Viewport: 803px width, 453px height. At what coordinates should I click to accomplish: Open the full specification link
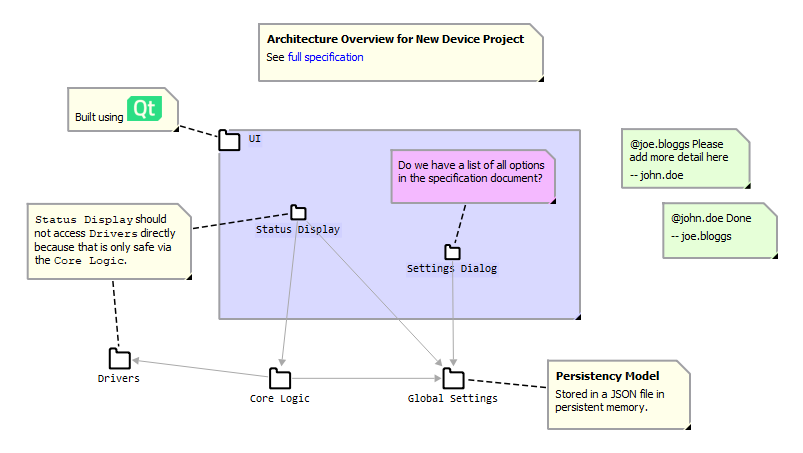pos(325,57)
